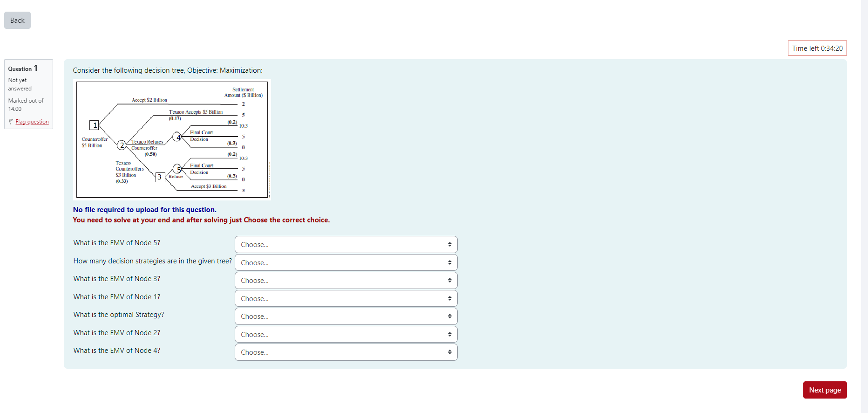
Task: Click 'What is the optimal Strategy?' label
Action: point(119,315)
